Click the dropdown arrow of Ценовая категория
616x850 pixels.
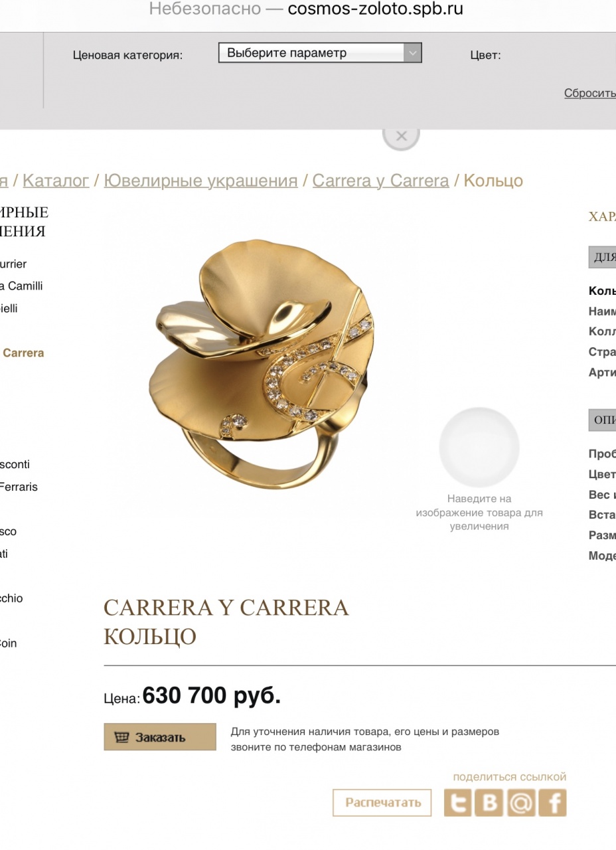pyautogui.click(x=413, y=53)
